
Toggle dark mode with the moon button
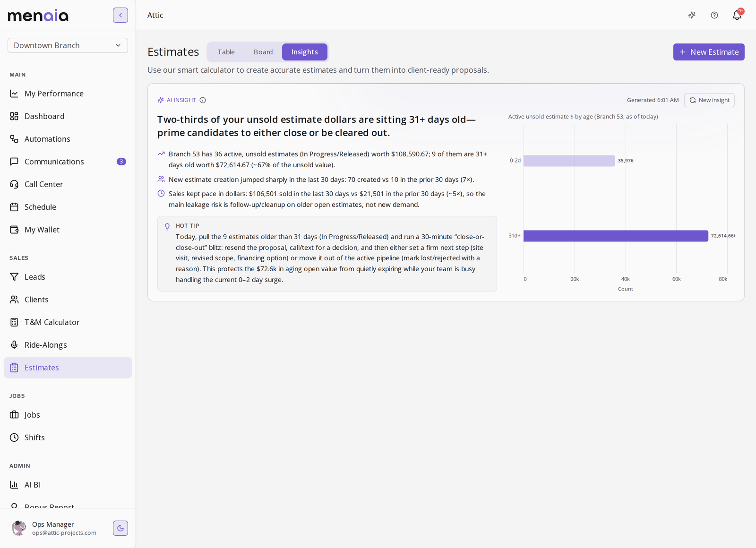click(x=120, y=528)
